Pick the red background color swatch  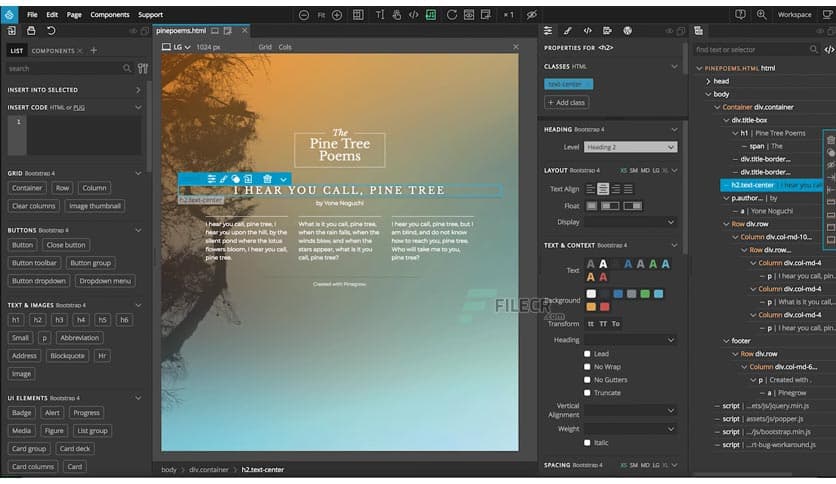pos(604,306)
